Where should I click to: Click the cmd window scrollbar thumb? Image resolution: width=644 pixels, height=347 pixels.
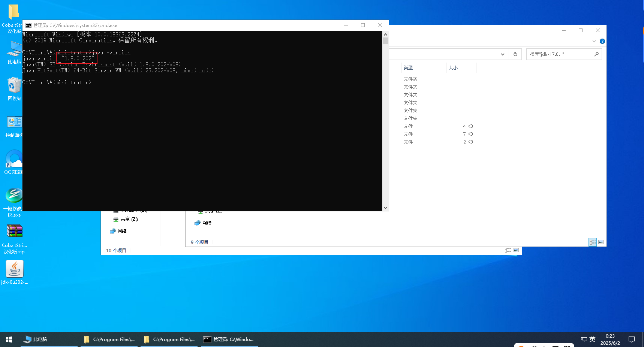[x=385, y=40]
